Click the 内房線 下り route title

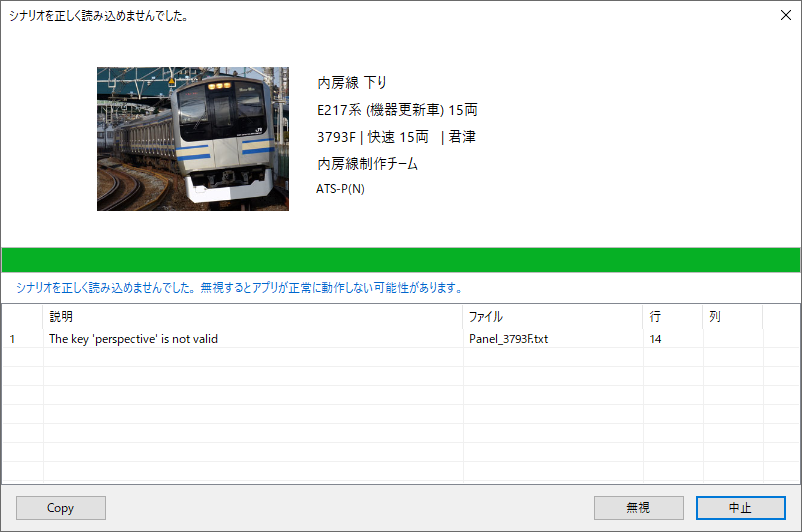point(352,83)
